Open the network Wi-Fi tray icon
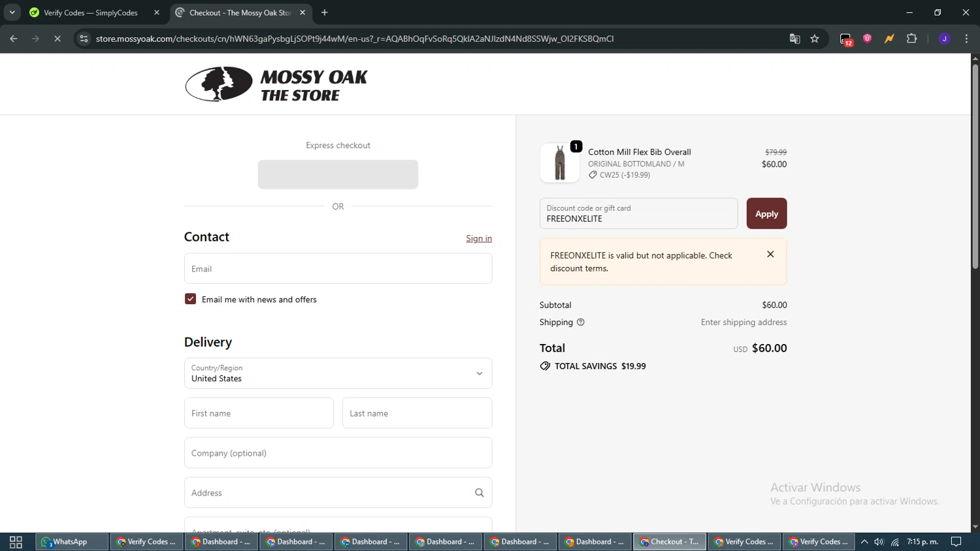Image resolution: width=980 pixels, height=551 pixels. (895, 542)
